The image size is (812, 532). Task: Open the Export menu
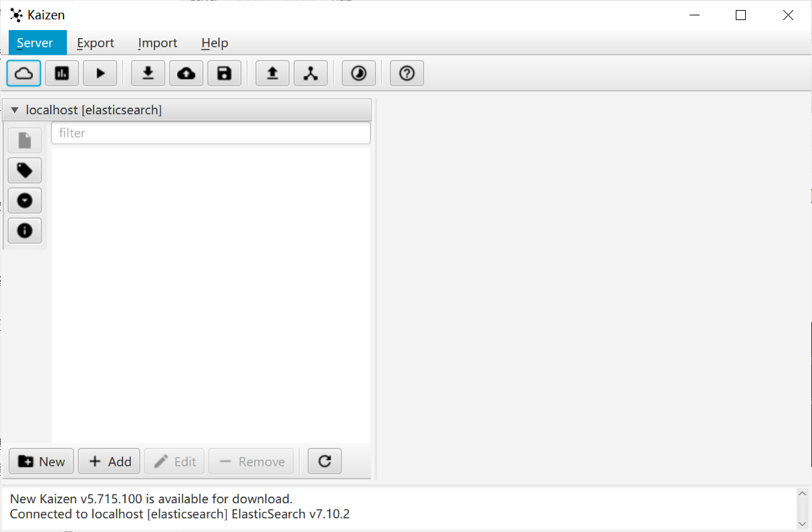pyautogui.click(x=96, y=43)
